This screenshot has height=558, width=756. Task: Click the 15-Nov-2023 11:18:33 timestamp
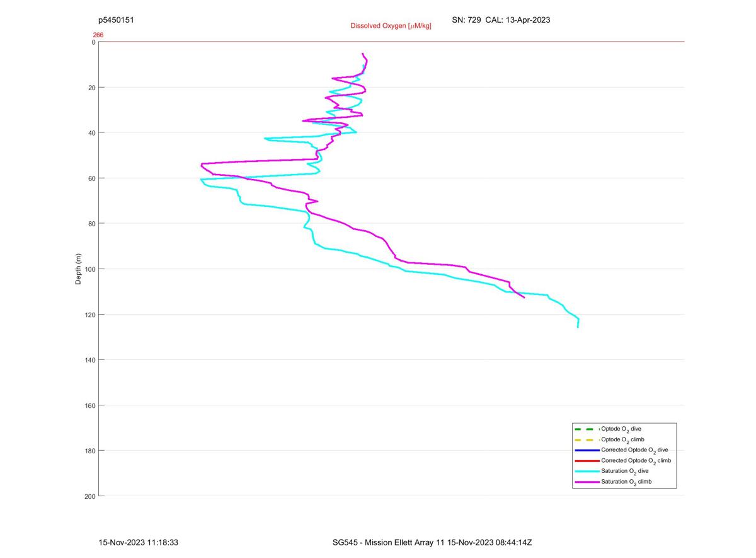click(139, 542)
